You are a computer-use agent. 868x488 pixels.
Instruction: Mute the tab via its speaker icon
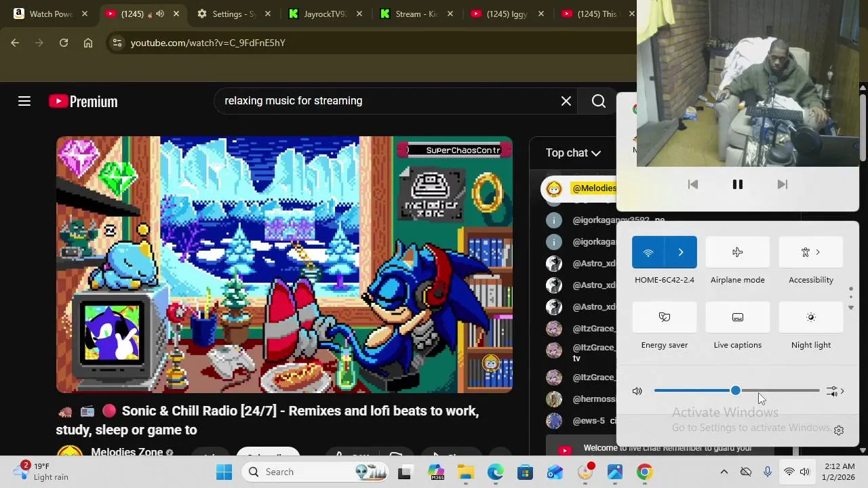coord(160,14)
